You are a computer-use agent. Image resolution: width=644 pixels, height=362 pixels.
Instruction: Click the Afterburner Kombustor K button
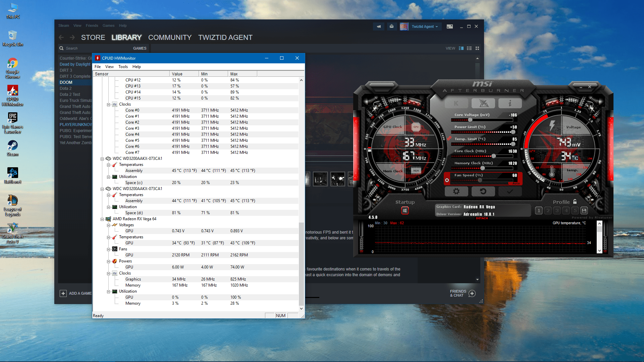(456, 103)
